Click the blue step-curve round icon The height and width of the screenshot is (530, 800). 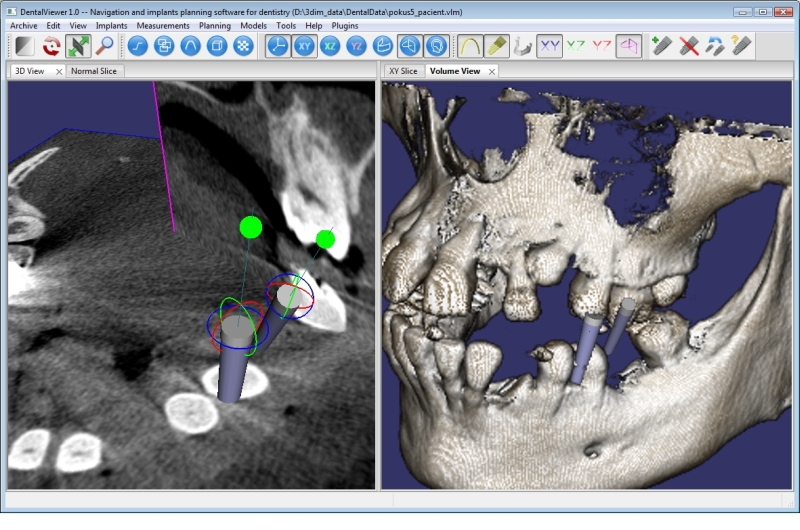pyautogui.click(x=138, y=46)
